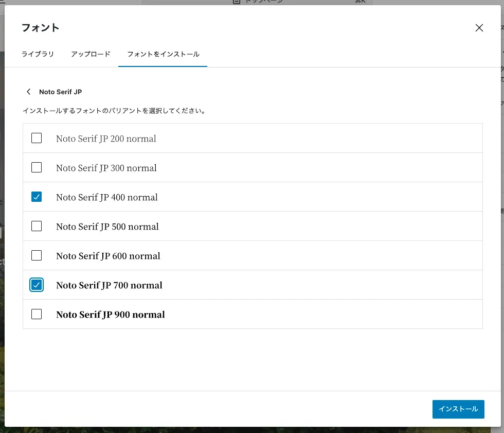Click the "Noto Serif JP 700 normal" label text

109,285
